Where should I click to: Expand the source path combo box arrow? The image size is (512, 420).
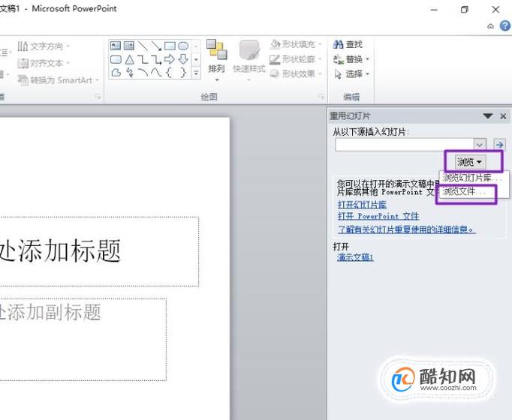pyautogui.click(x=480, y=144)
